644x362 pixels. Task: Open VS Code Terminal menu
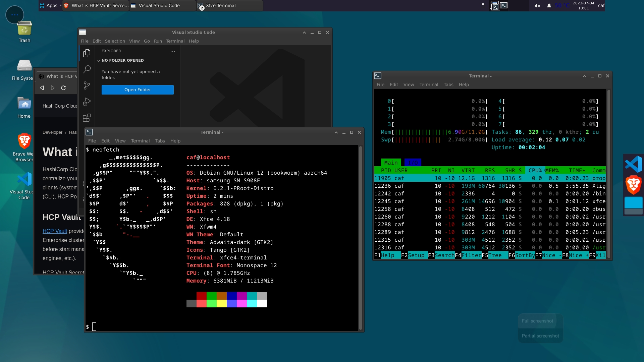coord(175,41)
